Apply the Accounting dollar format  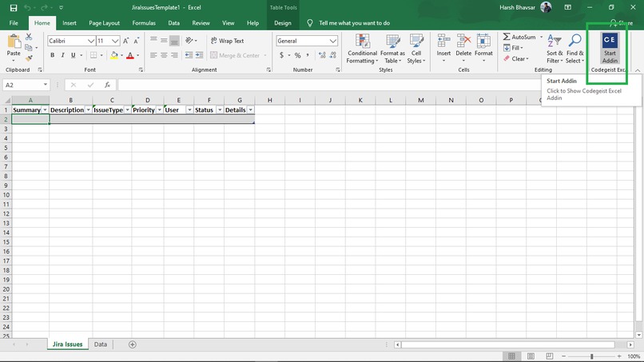coord(281,55)
